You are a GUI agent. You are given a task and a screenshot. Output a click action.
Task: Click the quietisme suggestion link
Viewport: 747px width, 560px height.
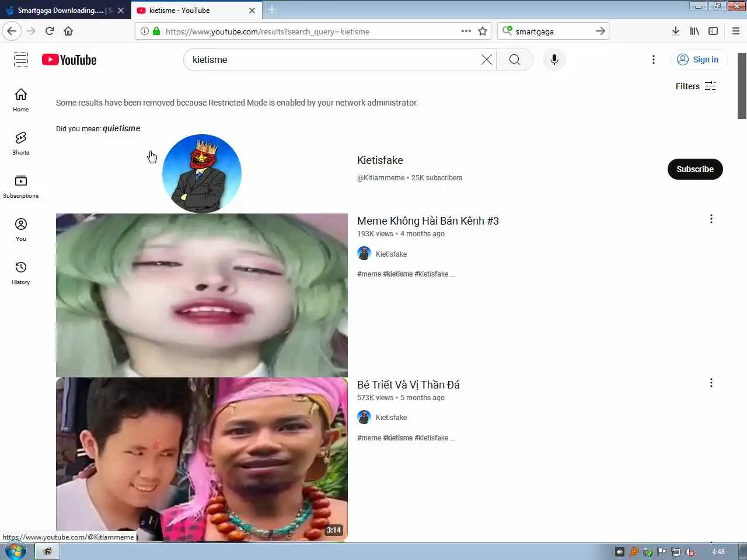pyautogui.click(x=121, y=128)
